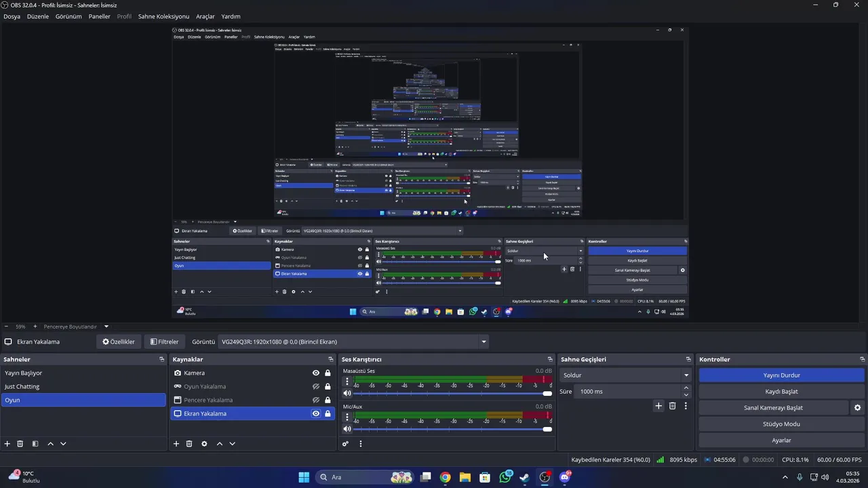Select the Yayın Başlıyor scene
The width and height of the screenshot is (868, 488).
(83, 373)
